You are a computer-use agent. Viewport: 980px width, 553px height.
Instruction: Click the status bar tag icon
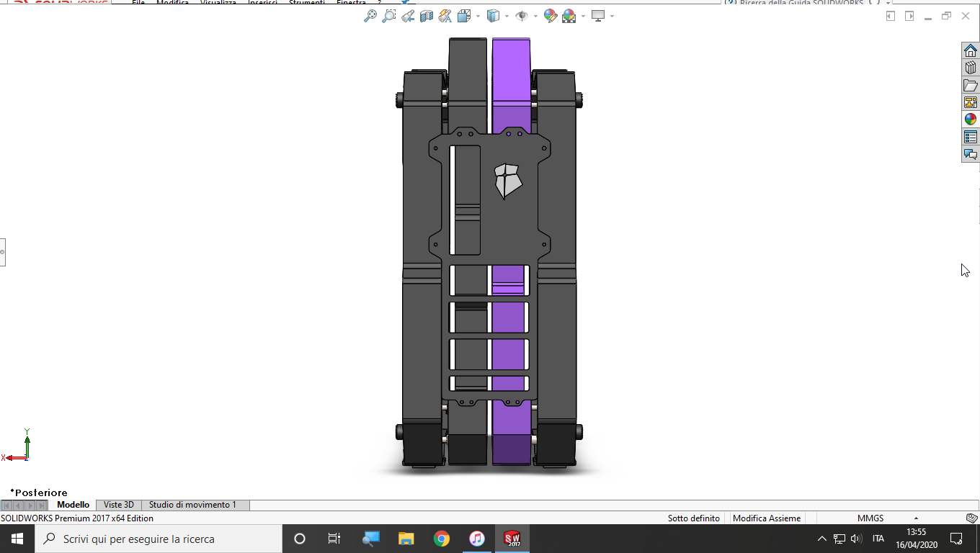(x=971, y=518)
